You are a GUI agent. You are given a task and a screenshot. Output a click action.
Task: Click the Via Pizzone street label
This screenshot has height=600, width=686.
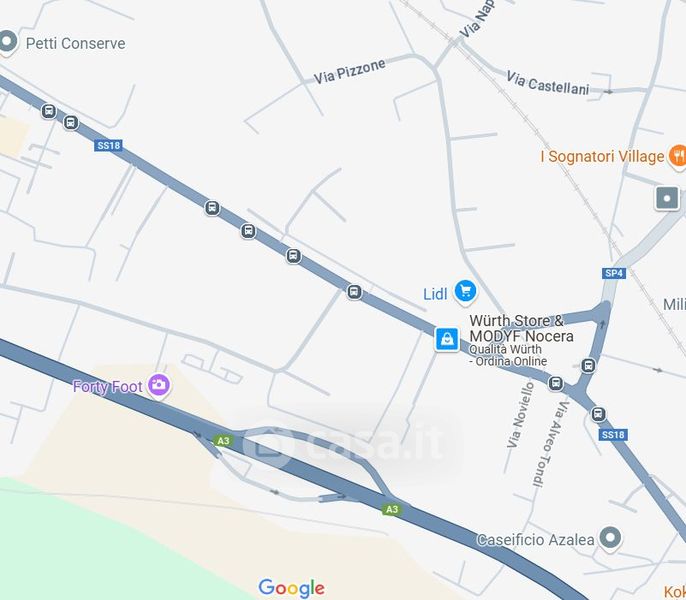tap(350, 71)
